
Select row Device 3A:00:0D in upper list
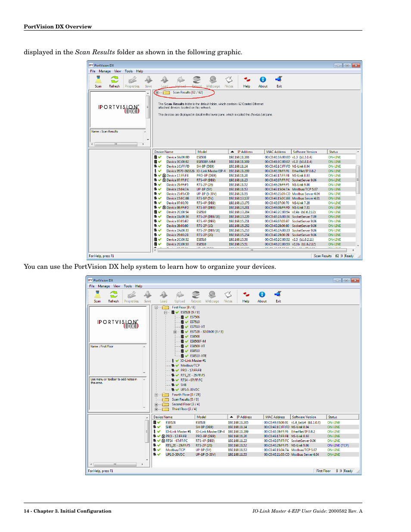[x=254, y=157]
